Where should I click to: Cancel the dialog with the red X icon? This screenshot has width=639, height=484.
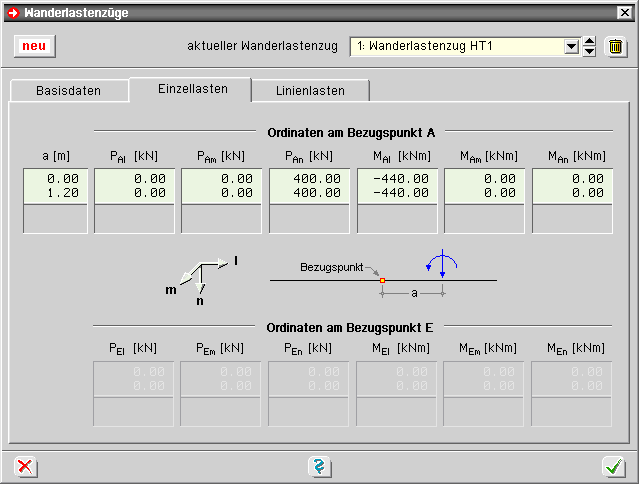point(25,466)
